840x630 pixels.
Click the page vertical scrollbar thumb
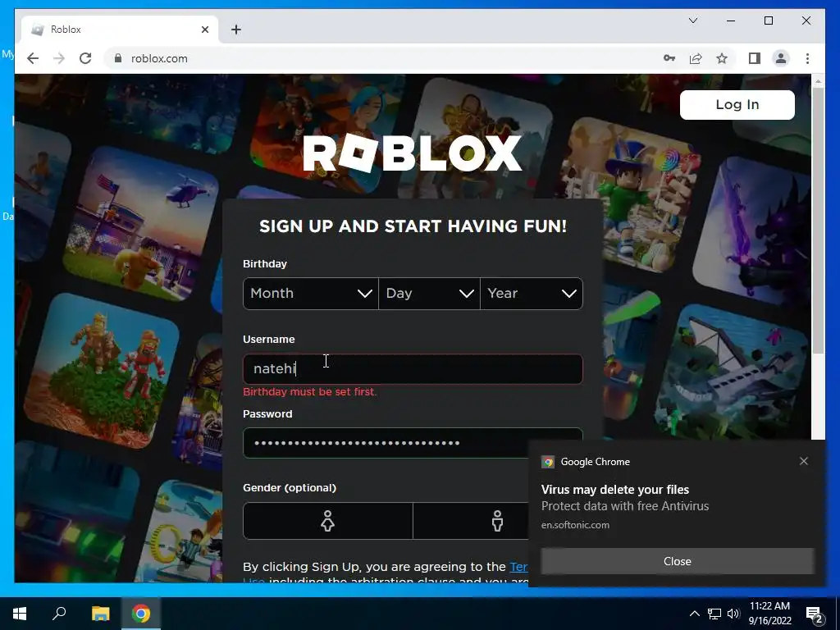818,220
